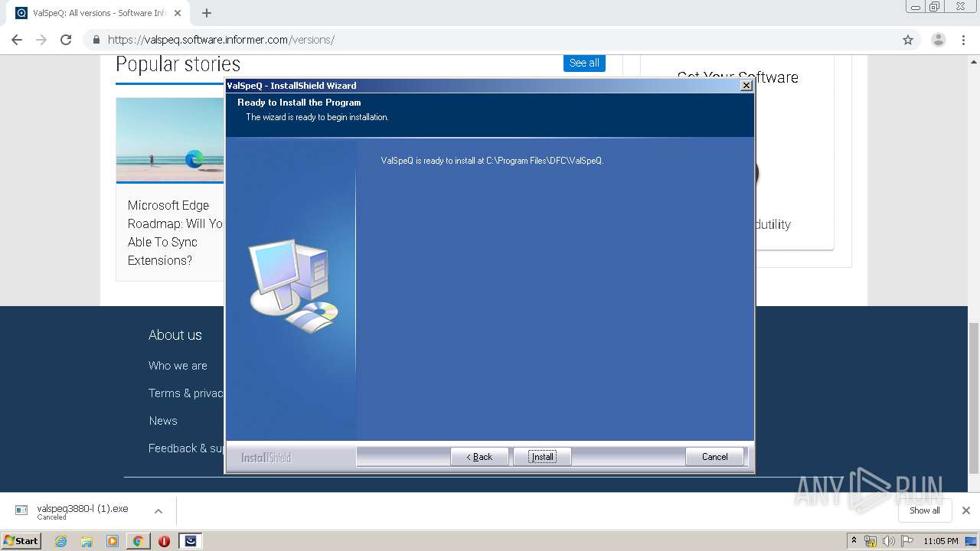
Task: Open a new browser tab
Action: tap(206, 13)
